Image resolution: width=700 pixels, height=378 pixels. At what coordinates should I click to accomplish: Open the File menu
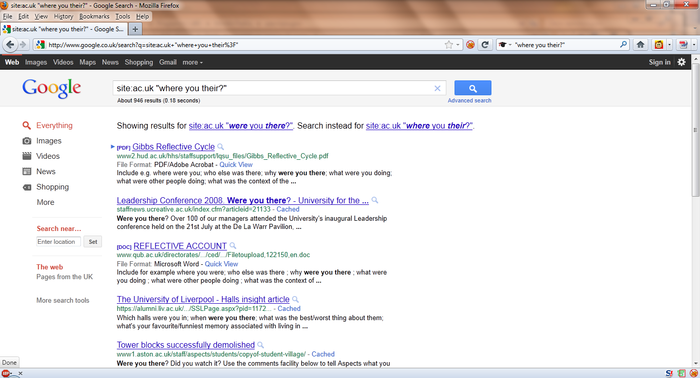[8, 17]
